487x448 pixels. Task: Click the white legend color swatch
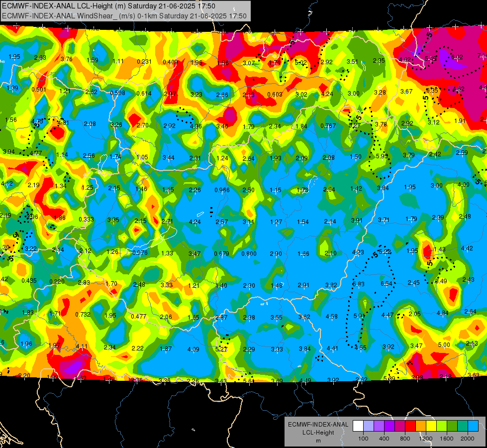coord(358,426)
